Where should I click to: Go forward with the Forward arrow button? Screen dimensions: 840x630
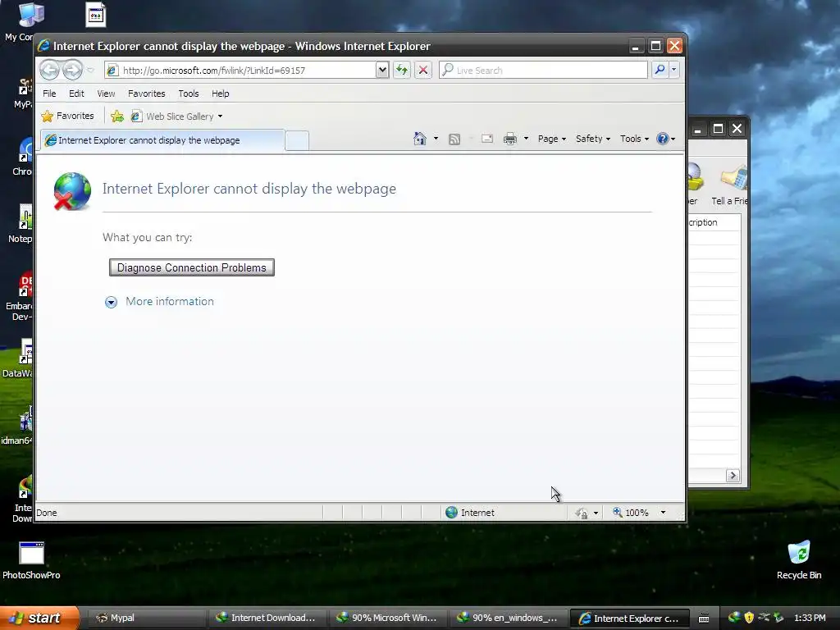pyautogui.click(x=72, y=71)
